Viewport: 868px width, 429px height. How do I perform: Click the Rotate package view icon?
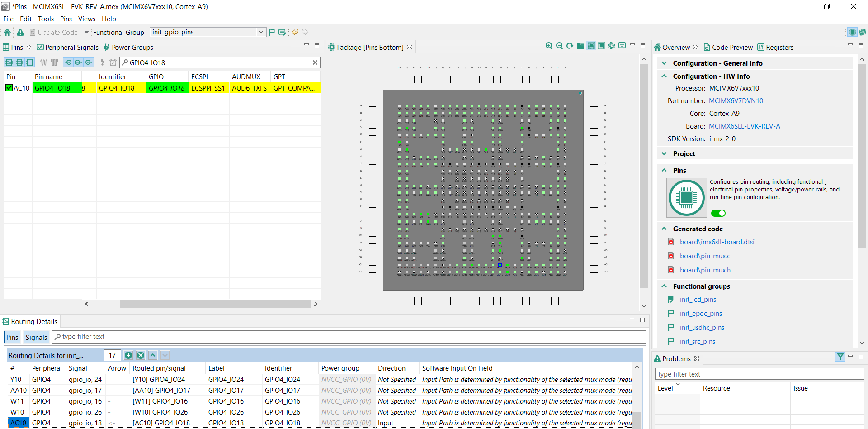point(570,46)
